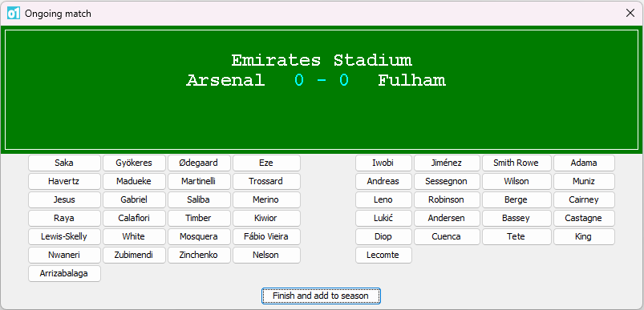Viewport: 644px width, 310px height.
Task: Click the Sessegnon button
Action: point(447,181)
